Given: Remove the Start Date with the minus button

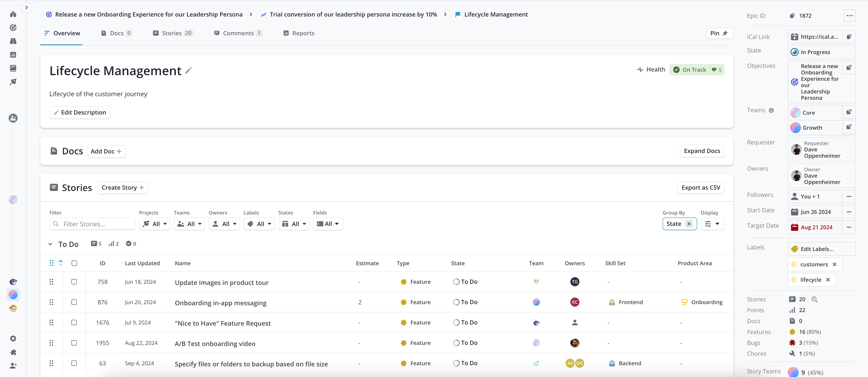Looking at the screenshot, I should [849, 212].
